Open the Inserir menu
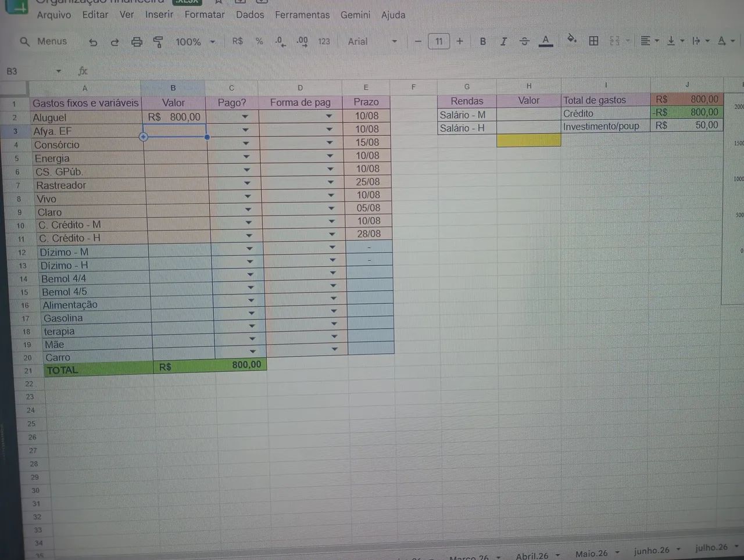 click(159, 15)
